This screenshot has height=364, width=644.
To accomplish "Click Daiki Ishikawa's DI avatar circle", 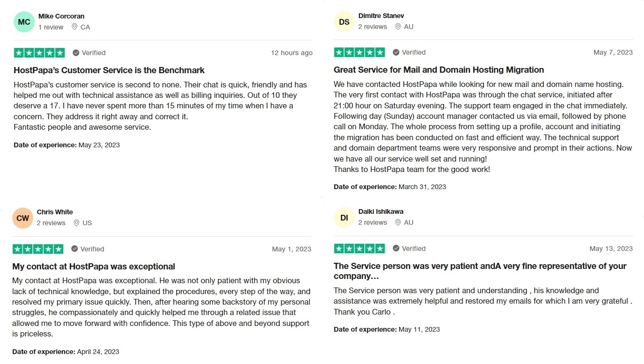I will click(x=344, y=218).
